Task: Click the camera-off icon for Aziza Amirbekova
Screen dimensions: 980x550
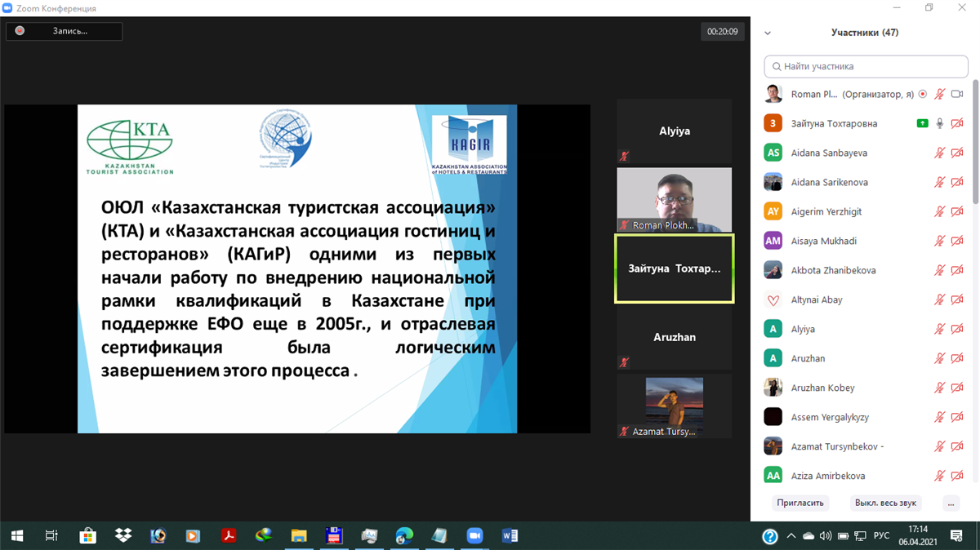Action: 957,476
